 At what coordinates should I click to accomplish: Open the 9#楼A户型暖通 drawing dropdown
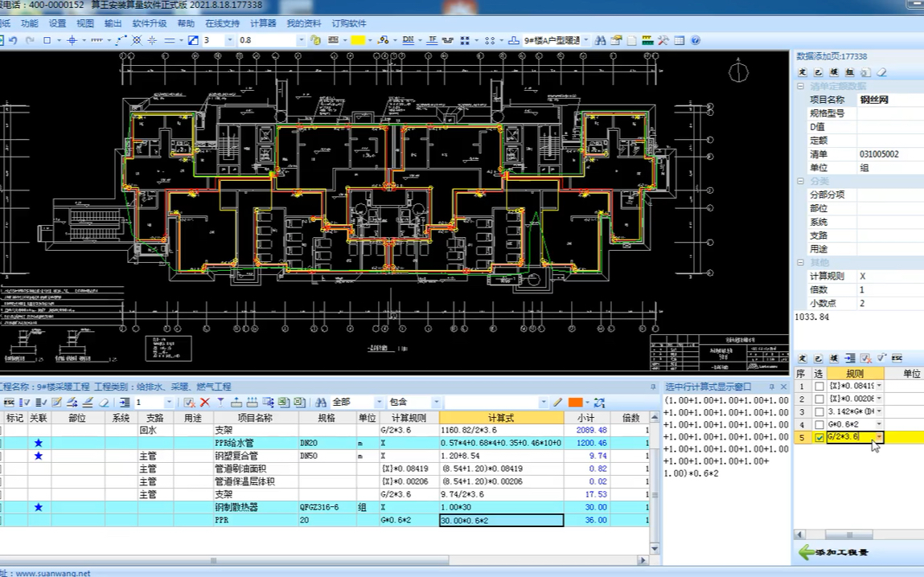(586, 41)
